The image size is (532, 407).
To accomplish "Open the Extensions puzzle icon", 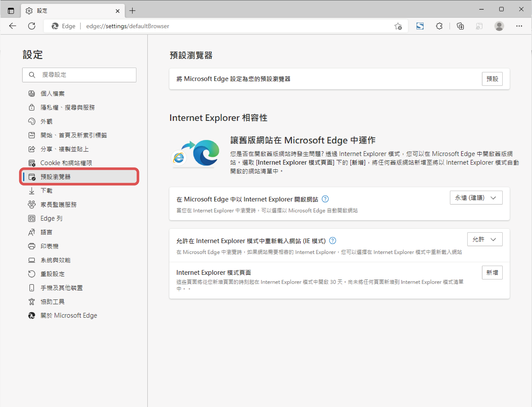I will [x=439, y=26].
